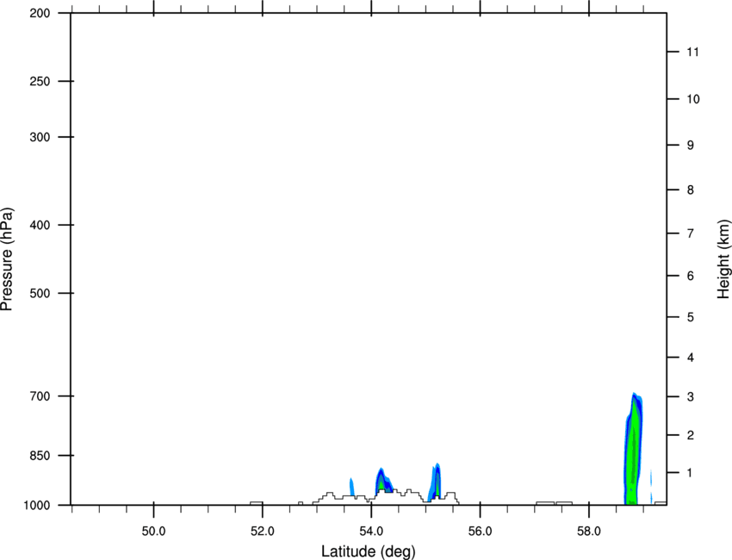The image size is (732, 560).
Task: Click the 'Height (km)' axis title
Action: 723,258
